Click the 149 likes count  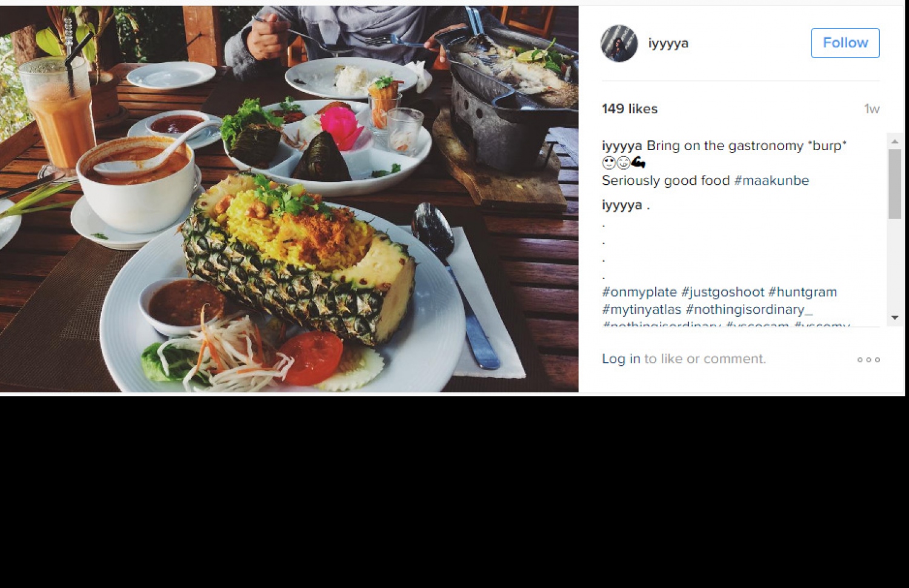coord(630,109)
